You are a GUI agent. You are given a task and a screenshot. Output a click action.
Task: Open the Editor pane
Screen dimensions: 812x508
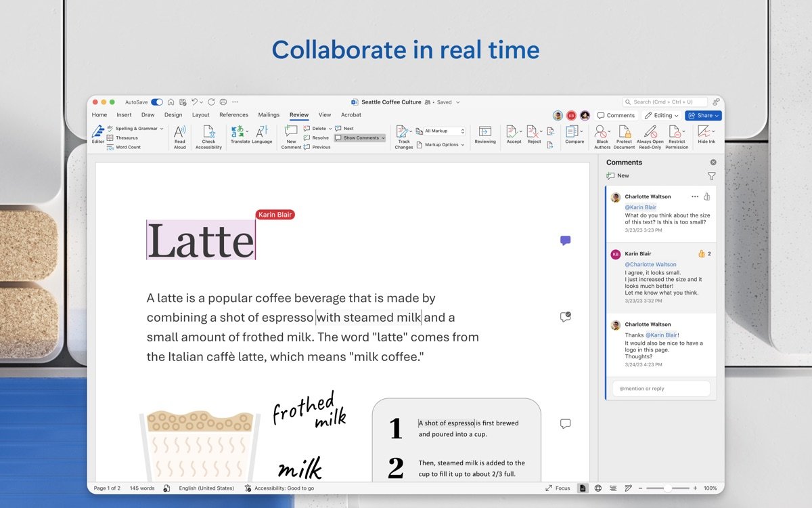[x=97, y=136]
